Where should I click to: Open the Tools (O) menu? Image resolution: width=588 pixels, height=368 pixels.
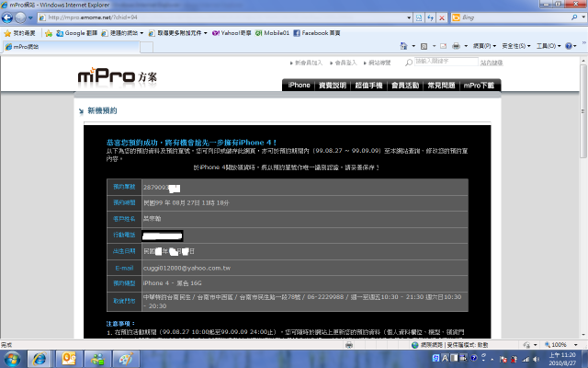[x=548, y=46]
